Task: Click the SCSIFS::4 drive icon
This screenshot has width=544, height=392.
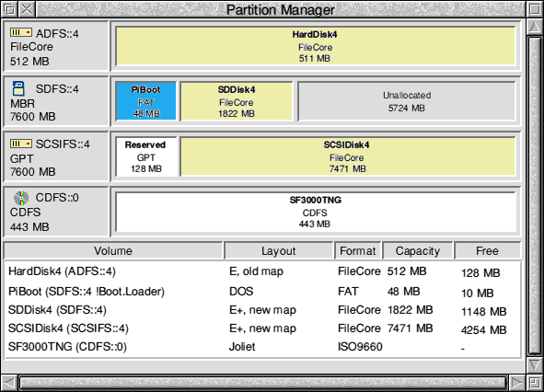Action: coord(21,144)
